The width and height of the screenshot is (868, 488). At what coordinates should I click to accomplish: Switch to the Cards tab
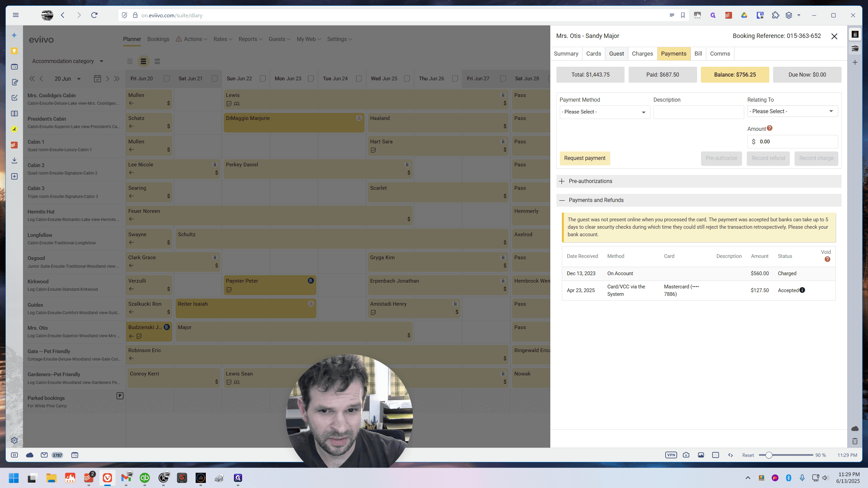click(x=593, y=54)
